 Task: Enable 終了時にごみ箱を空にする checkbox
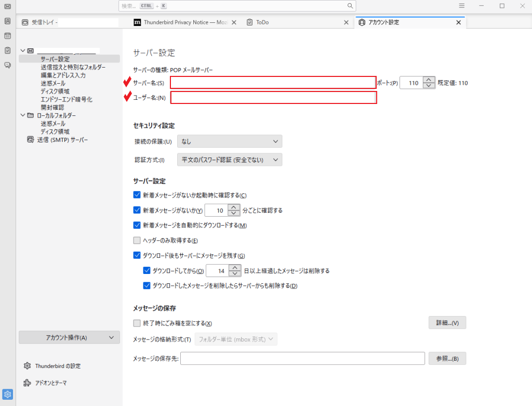click(137, 323)
